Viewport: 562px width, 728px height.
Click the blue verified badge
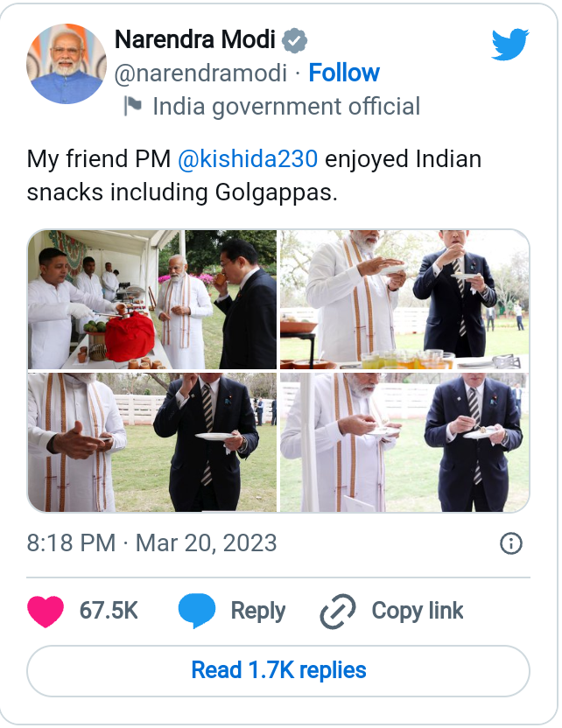295,40
